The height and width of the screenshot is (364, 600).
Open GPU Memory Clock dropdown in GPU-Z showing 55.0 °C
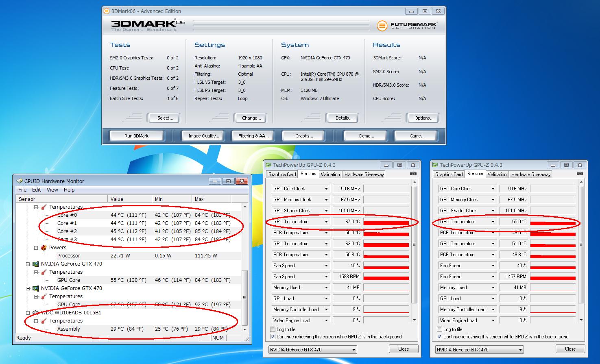click(x=493, y=200)
